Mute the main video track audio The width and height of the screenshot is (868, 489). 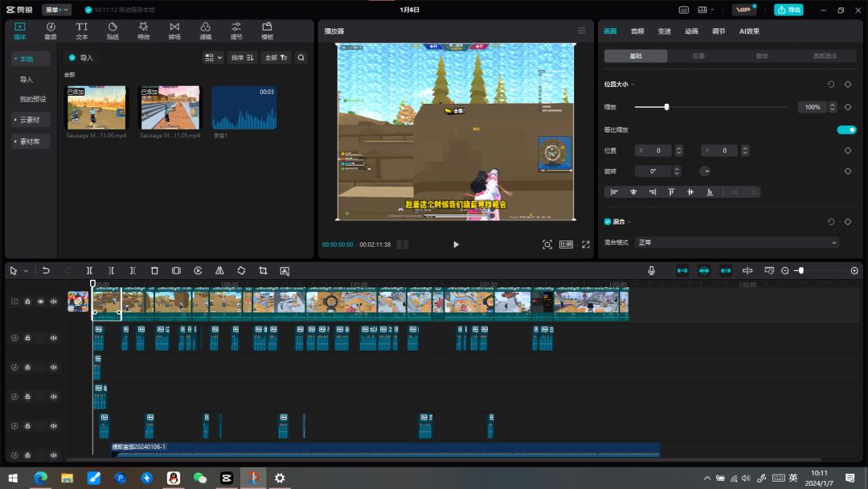click(x=54, y=302)
